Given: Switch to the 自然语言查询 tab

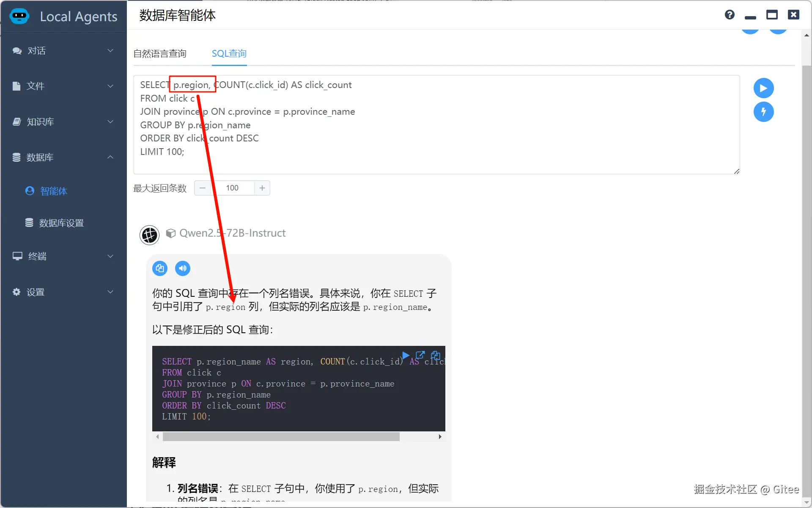Looking at the screenshot, I should click(160, 54).
